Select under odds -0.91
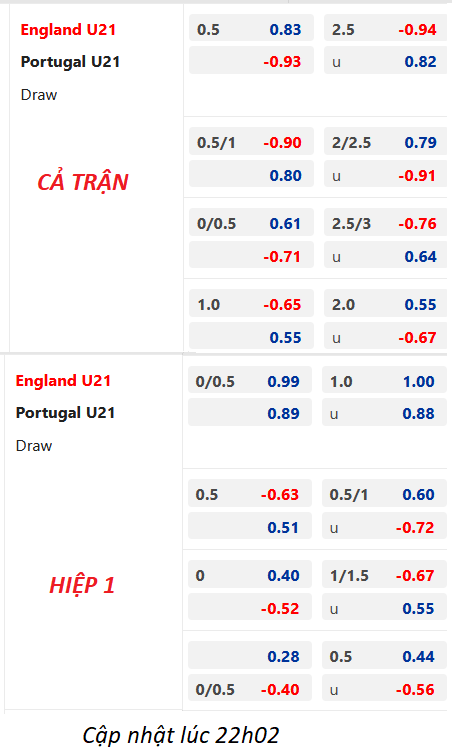Image resolution: width=452 pixels, height=752 pixels. tap(385, 176)
